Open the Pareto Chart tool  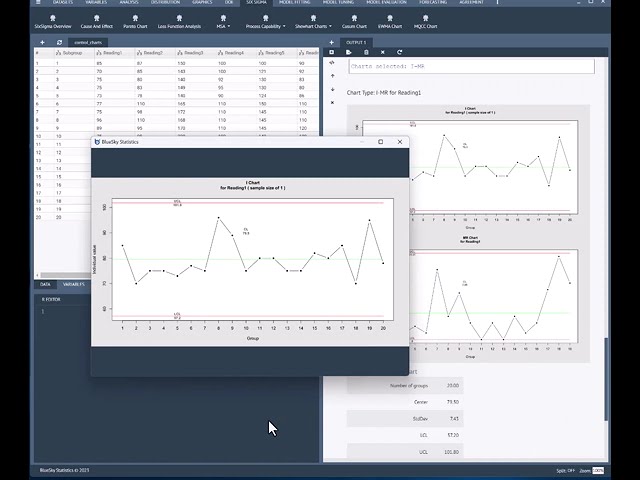[135, 22]
